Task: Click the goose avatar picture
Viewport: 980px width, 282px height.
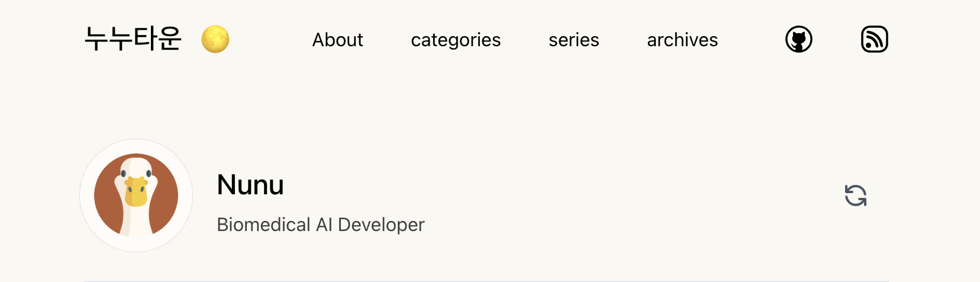Action: [136, 196]
